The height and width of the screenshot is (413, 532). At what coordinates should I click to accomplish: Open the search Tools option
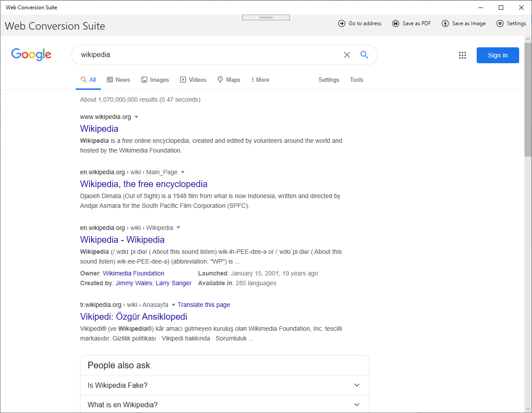click(357, 80)
